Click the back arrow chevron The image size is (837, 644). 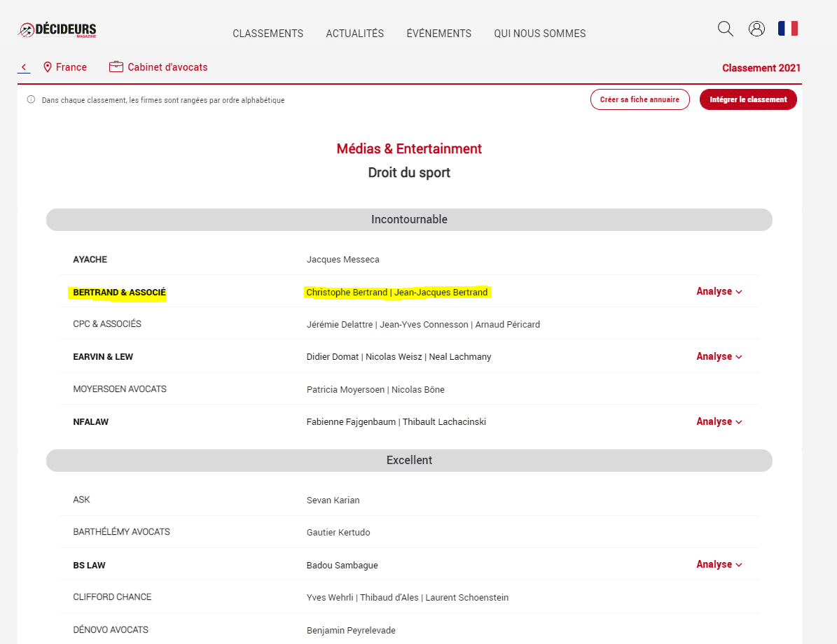[x=24, y=67]
